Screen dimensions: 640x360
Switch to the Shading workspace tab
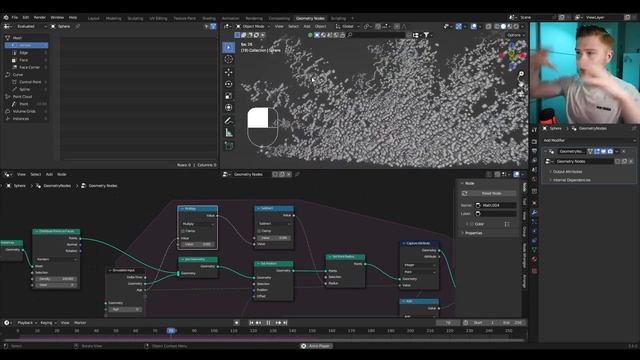(209, 18)
